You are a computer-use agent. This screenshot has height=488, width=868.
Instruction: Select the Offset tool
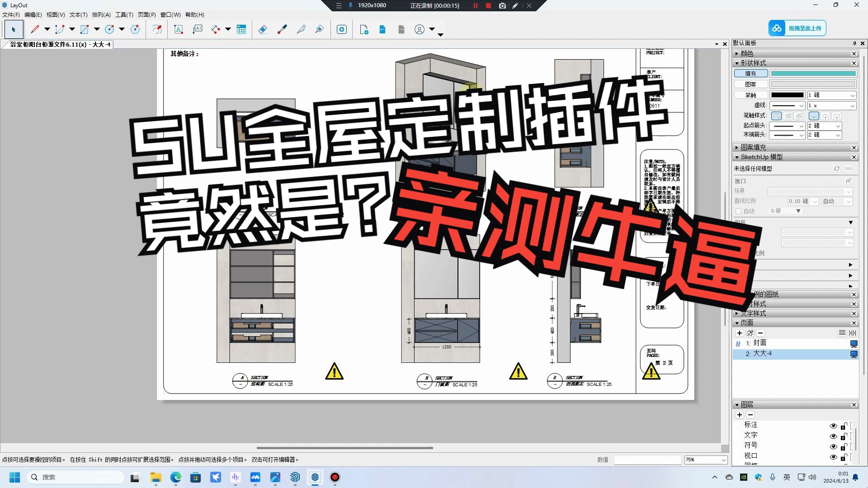[x=157, y=29]
